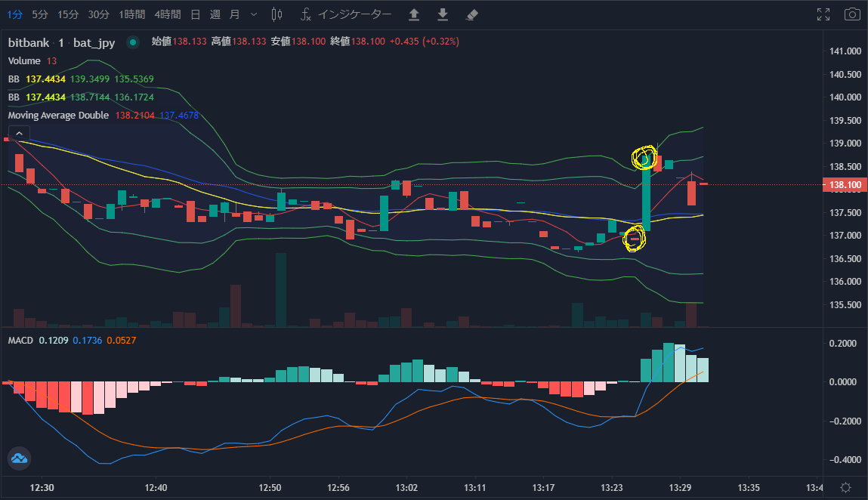Choose the 週 weekly timeframe

pyautogui.click(x=215, y=14)
